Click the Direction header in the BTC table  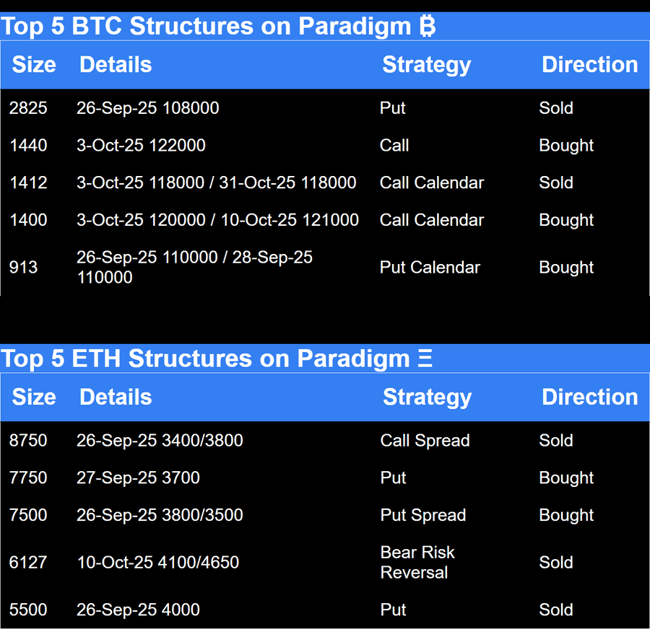point(589,65)
